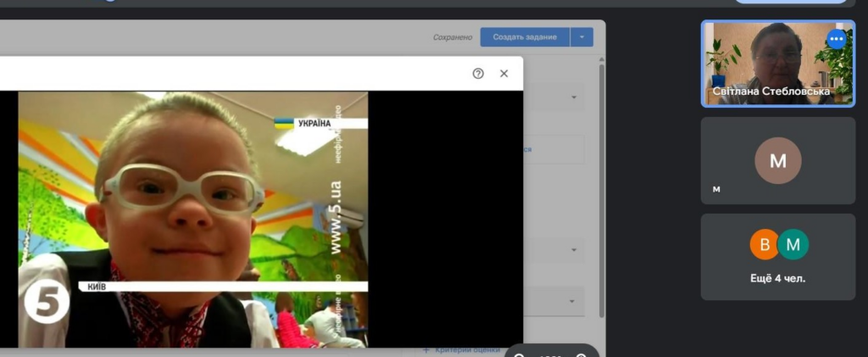The width and height of the screenshot is (868, 357).
Task: Expand the dropdown just above 'Критерии оценки'
Action: (x=574, y=301)
